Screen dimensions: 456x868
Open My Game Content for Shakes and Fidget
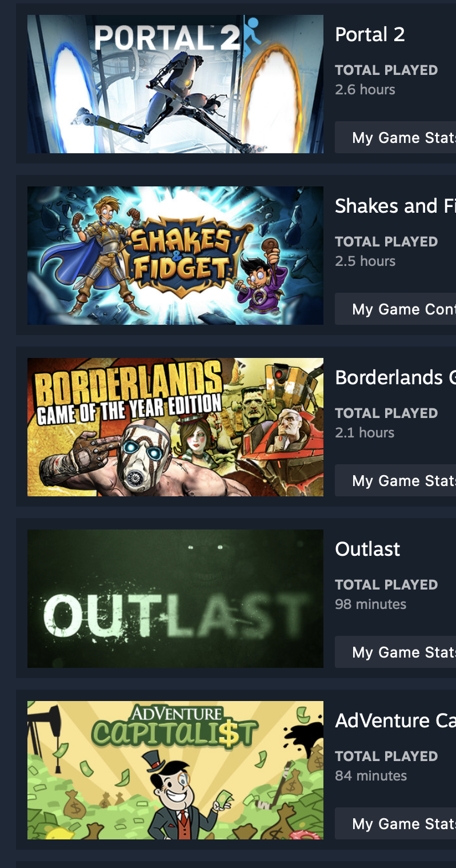tap(395, 309)
